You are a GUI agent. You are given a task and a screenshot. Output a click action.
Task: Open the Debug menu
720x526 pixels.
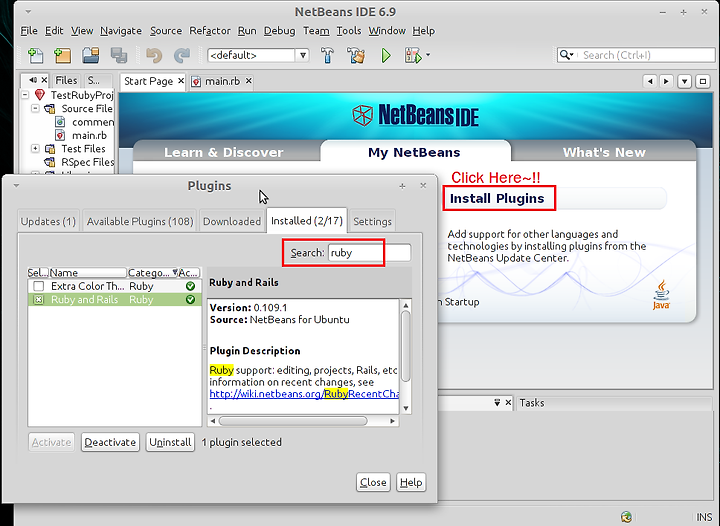279,31
